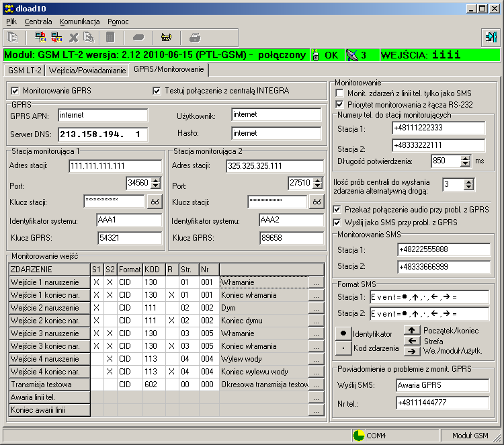Insert Kod zdarzenia small dot button
This screenshot has height=445, width=504.
tap(343, 348)
